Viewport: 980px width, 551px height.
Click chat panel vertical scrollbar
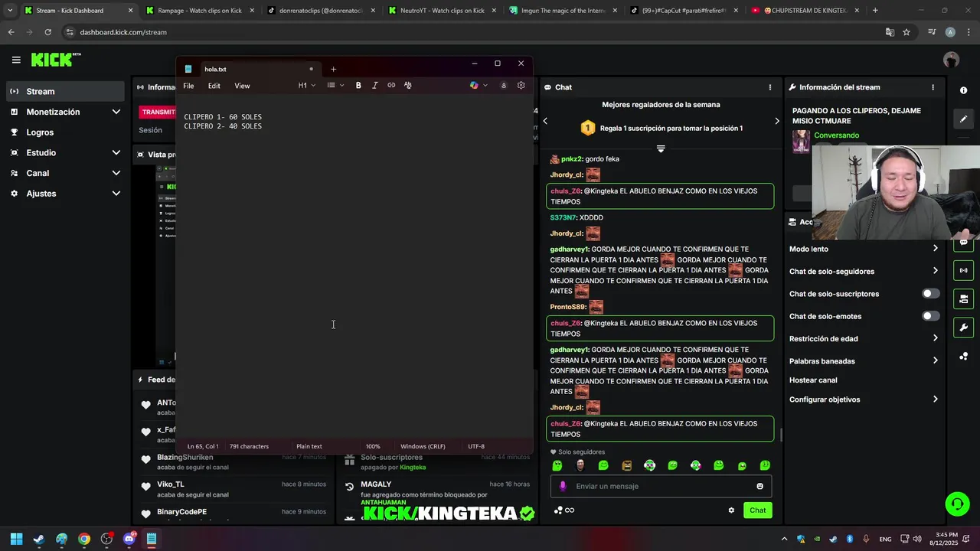coord(781,435)
